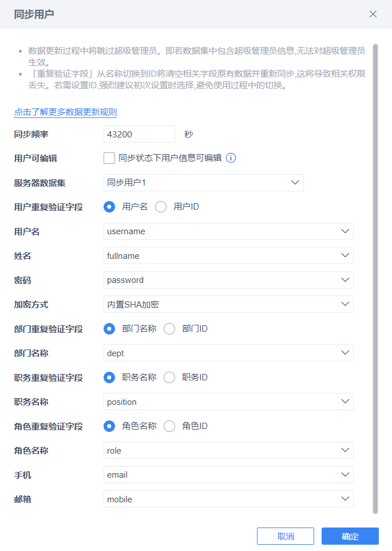This screenshot has width=392, height=551.
Task: Select 职务ID radio option
Action: click(169, 377)
